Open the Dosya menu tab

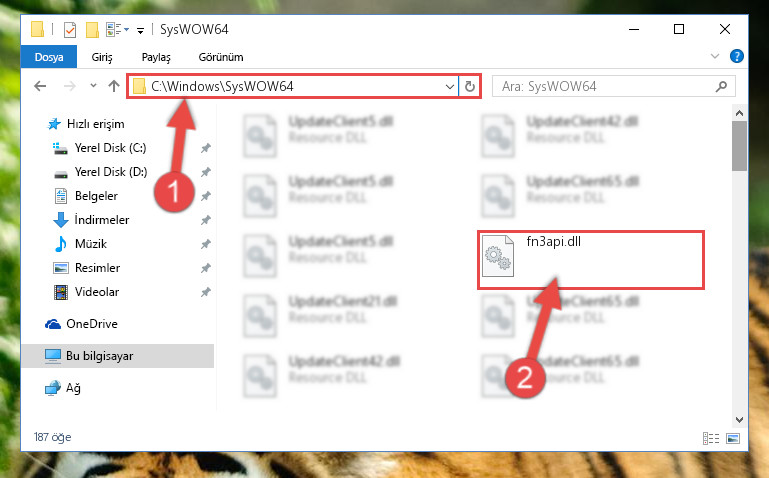pyautogui.click(x=49, y=57)
